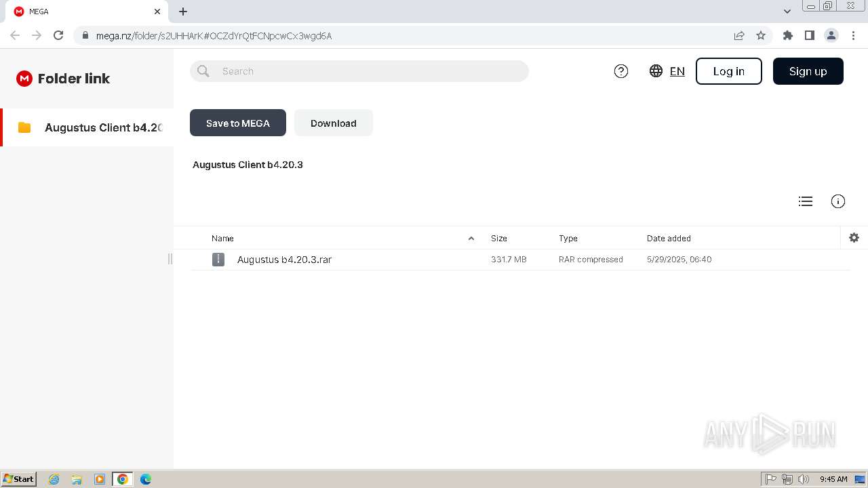Click the sidebar resize handle
The width and height of the screenshot is (868, 488).
click(170, 259)
